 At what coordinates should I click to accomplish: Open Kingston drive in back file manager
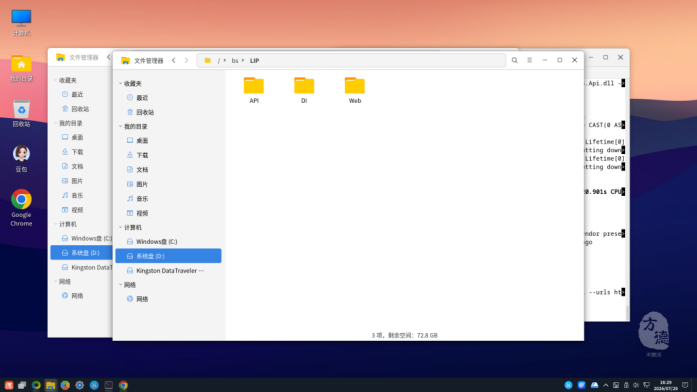81,268
